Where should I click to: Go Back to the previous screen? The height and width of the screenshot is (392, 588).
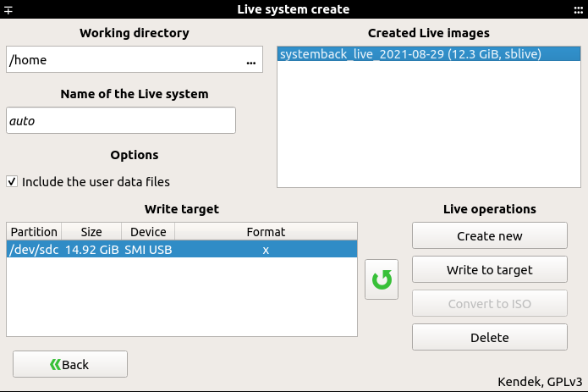pyautogui.click(x=70, y=364)
